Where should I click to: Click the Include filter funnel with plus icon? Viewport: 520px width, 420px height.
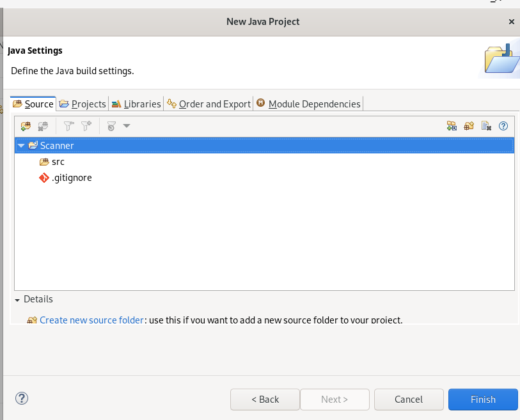point(86,126)
